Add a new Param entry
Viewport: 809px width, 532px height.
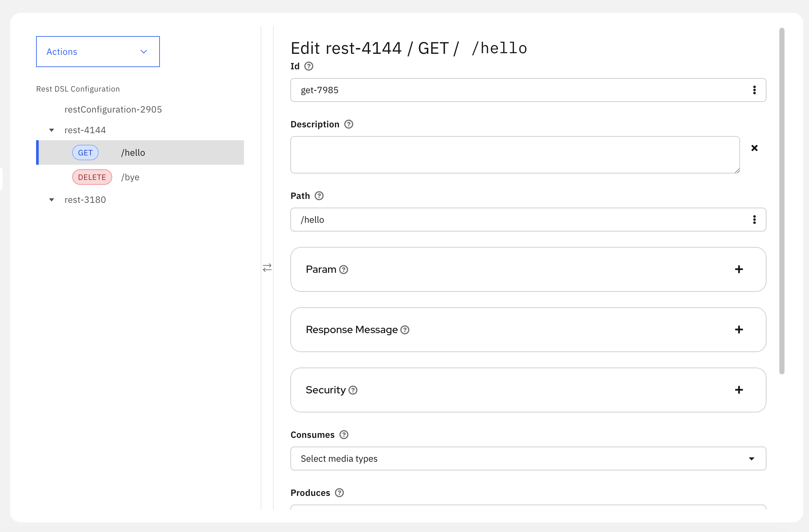[739, 269]
